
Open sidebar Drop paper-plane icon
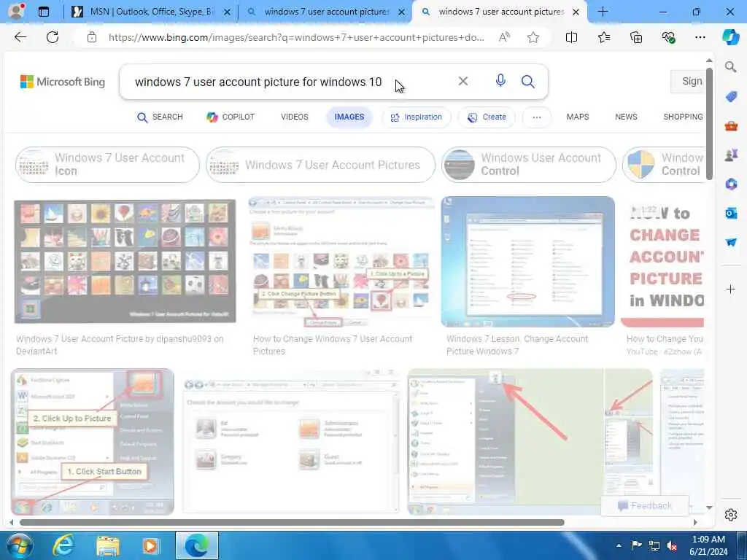point(731,242)
